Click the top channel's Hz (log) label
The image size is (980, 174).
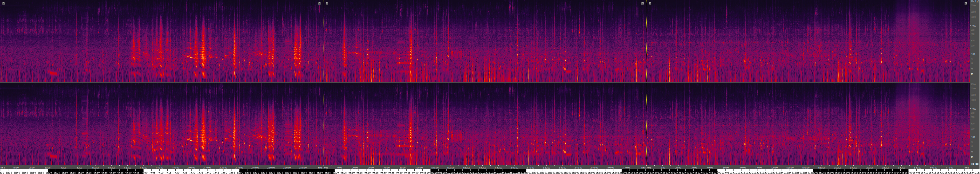click(x=974, y=1)
